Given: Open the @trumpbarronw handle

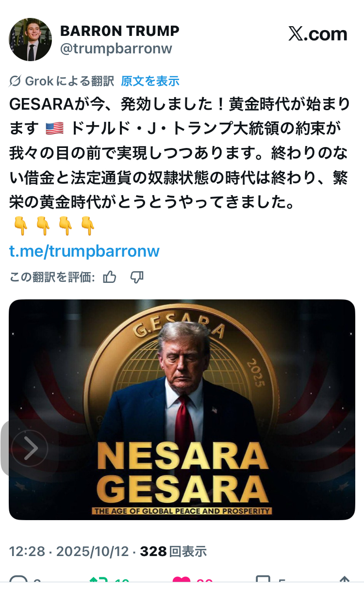Looking at the screenshot, I should point(116,49).
